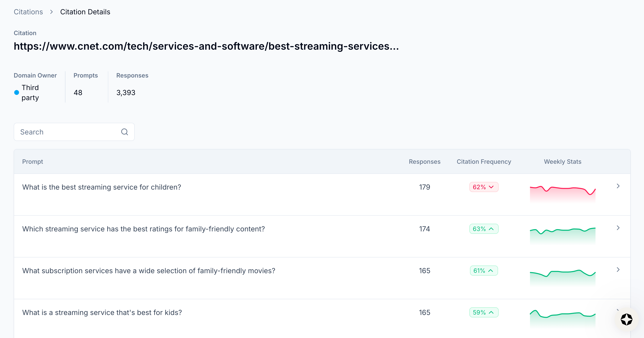Open red weekly stats sparkline for children prompt

563,193
